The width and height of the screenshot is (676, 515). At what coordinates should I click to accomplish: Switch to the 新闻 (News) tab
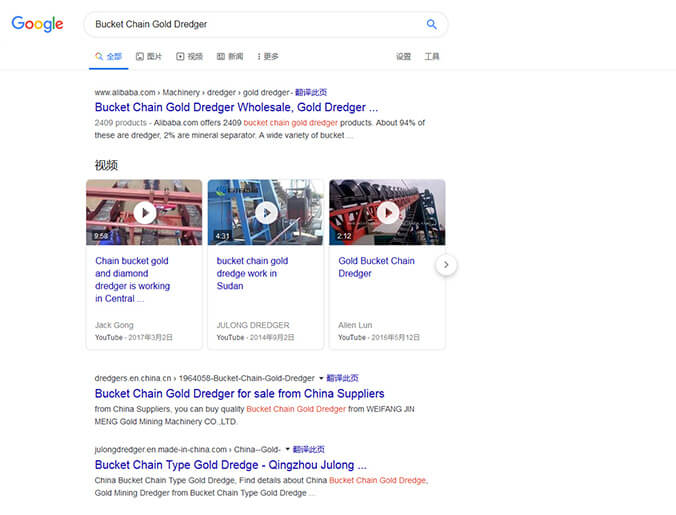tap(230, 56)
